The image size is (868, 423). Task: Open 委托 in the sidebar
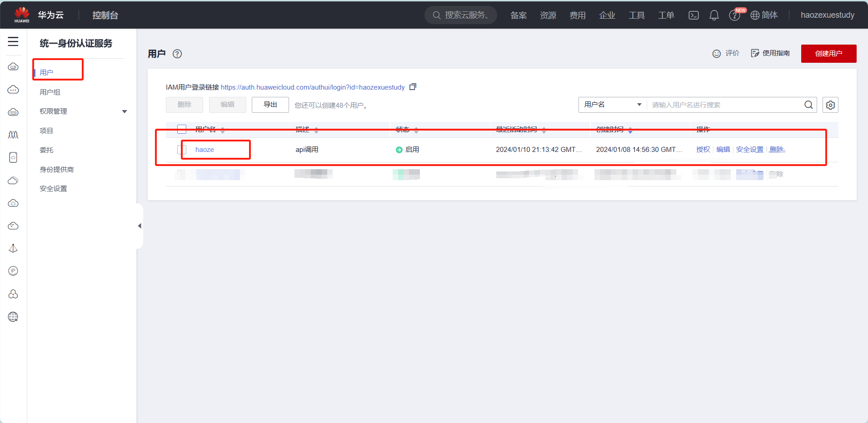click(46, 150)
